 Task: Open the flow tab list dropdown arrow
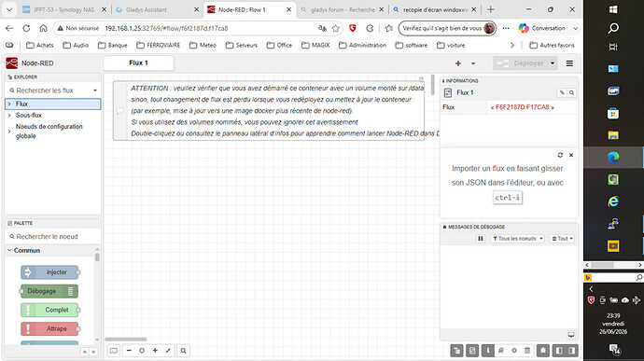[x=473, y=63]
